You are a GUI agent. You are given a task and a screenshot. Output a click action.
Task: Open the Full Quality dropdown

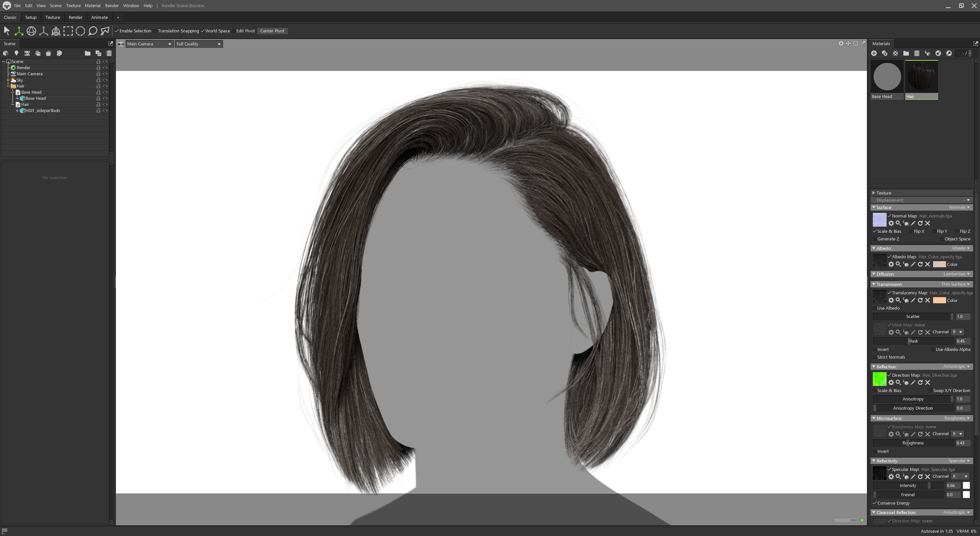[x=199, y=44]
